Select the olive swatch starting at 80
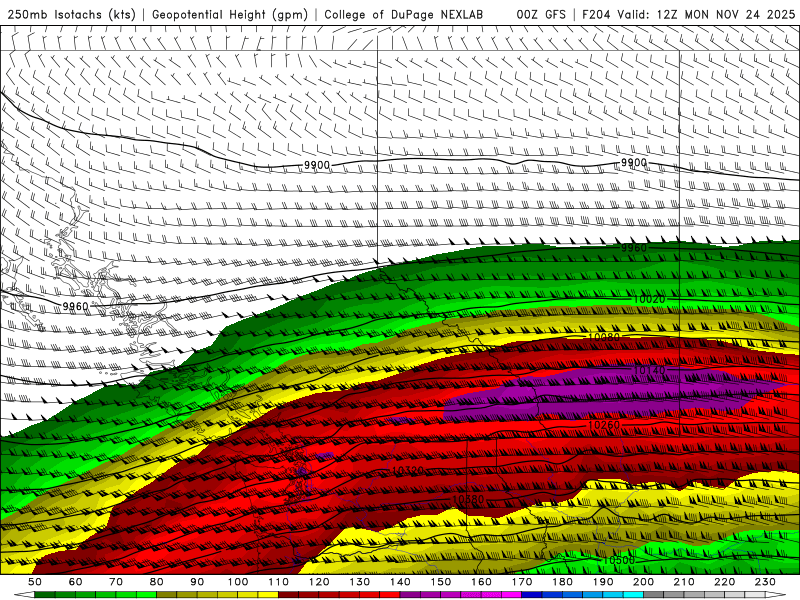Image resolution: width=800 pixels, height=600 pixels. pyautogui.click(x=167, y=595)
